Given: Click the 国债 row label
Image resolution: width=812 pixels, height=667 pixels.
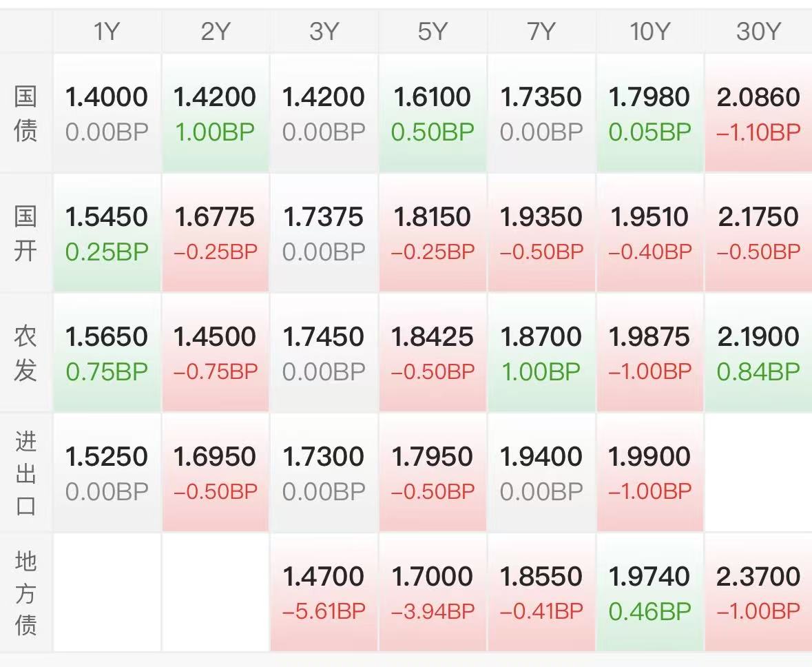Looking at the screenshot, I should pyautogui.click(x=25, y=113).
